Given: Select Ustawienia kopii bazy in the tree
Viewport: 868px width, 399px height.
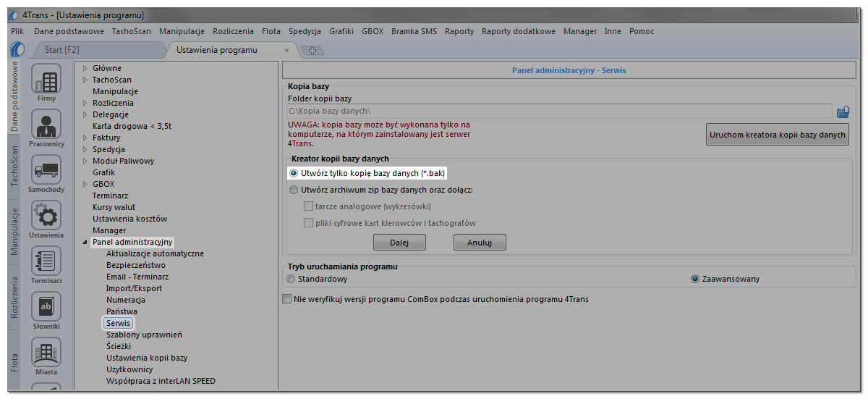Looking at the screenshot, I should coord(147,358).
